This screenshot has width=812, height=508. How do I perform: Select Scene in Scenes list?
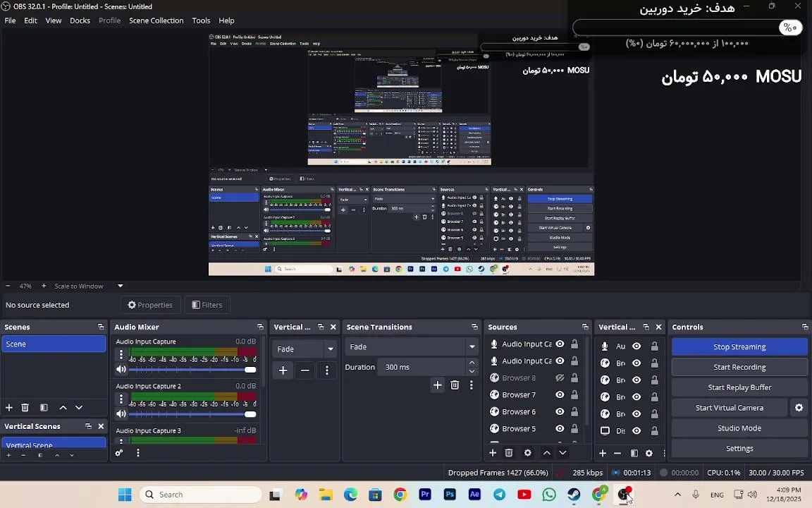(x=54, y=344)
